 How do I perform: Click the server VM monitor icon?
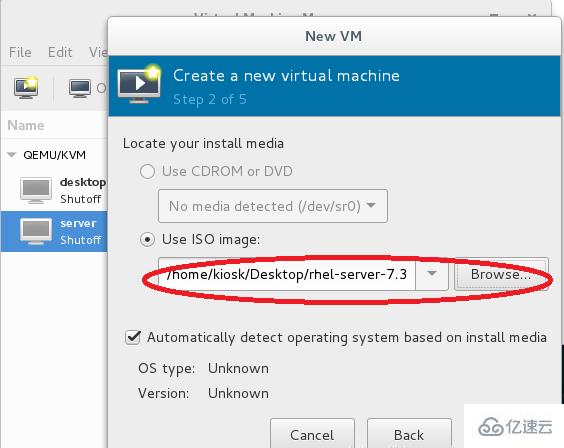[36, 231]
